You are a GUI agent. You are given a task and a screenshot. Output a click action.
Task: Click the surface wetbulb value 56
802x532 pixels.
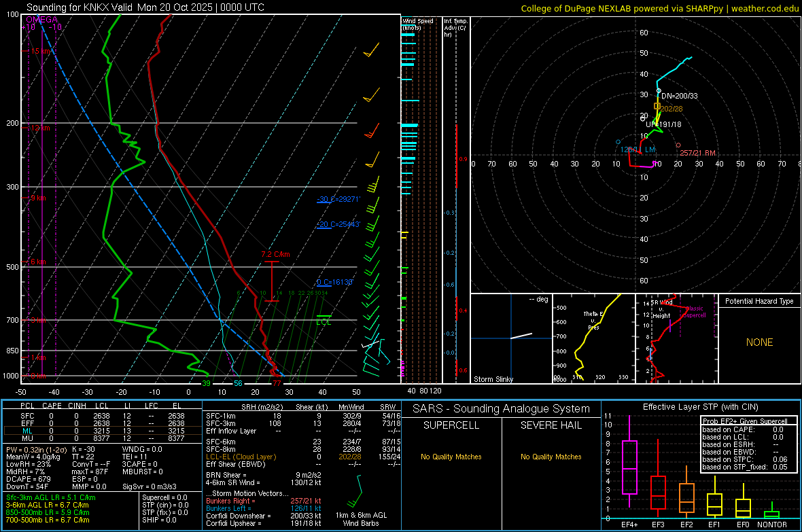238,383
